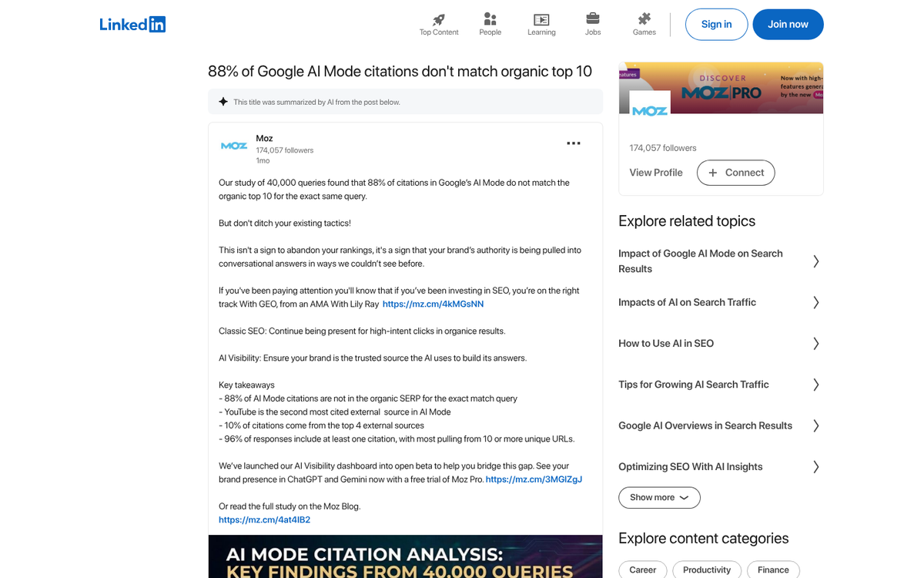Open the Jobs briefcase icon
924x578 pixels.
tap(593, 18)
